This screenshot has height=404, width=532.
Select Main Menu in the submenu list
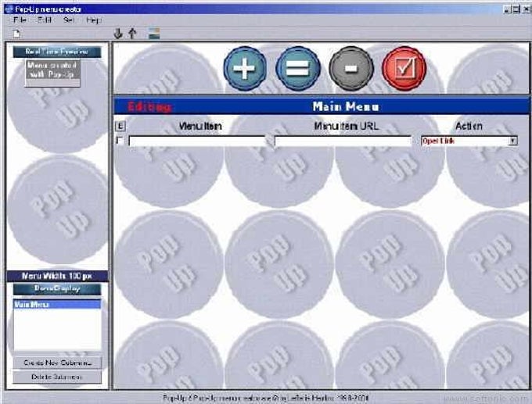tap(57, 304)
